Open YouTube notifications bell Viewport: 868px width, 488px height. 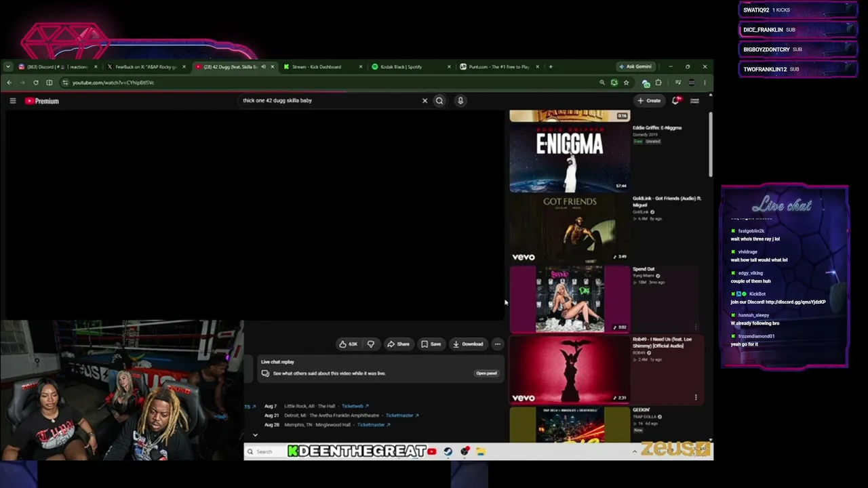point(676,101)
